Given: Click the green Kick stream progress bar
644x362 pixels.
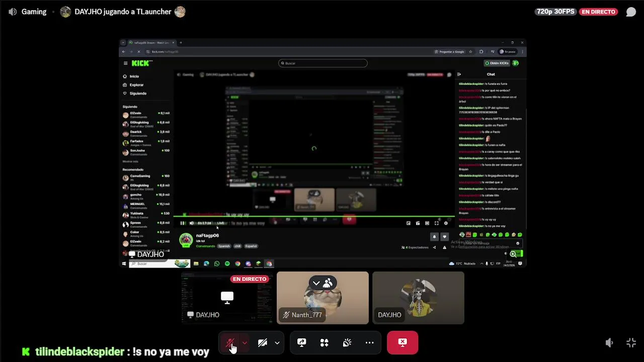Looking at the screenshot, I should click(314, 217).
